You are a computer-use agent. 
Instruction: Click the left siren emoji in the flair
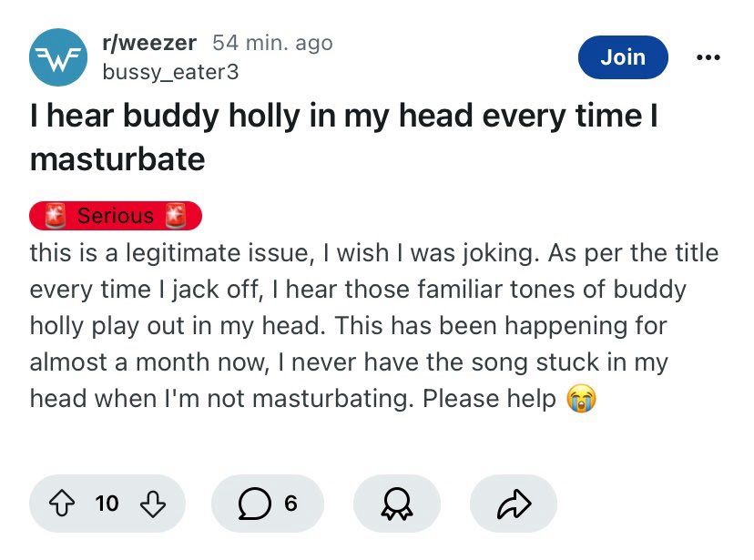point(56,216)
